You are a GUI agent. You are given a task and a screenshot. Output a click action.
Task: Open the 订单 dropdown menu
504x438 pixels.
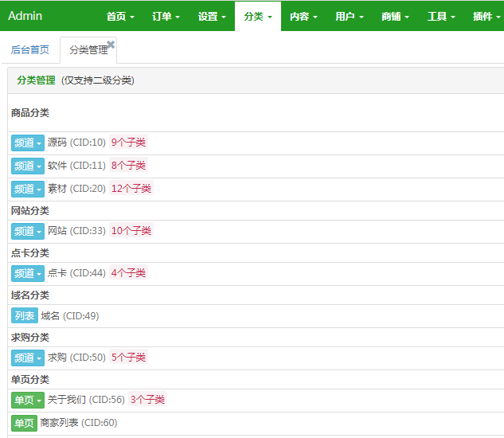[x=166, y=16]
